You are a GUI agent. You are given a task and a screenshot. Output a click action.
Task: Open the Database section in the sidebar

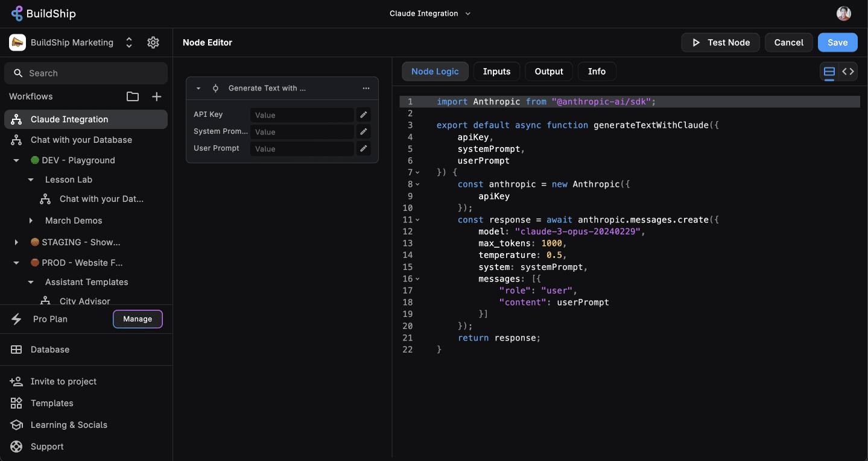(x=49, y=349)
